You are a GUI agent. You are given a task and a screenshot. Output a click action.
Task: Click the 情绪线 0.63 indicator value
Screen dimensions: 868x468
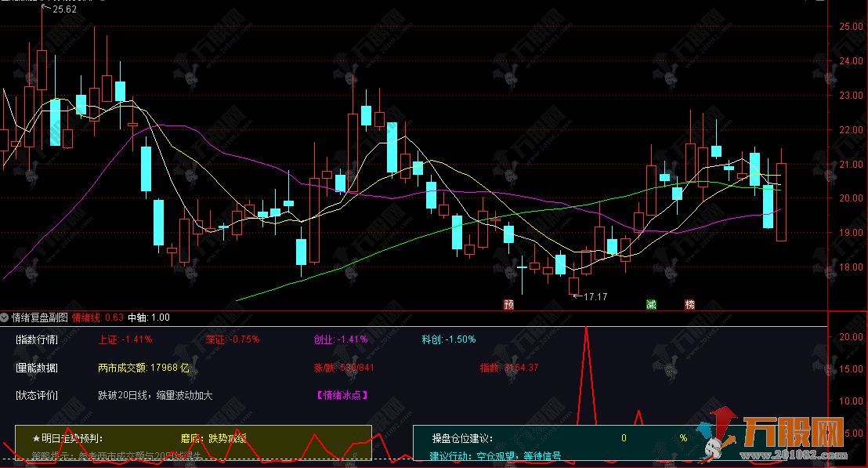[98, 317]
